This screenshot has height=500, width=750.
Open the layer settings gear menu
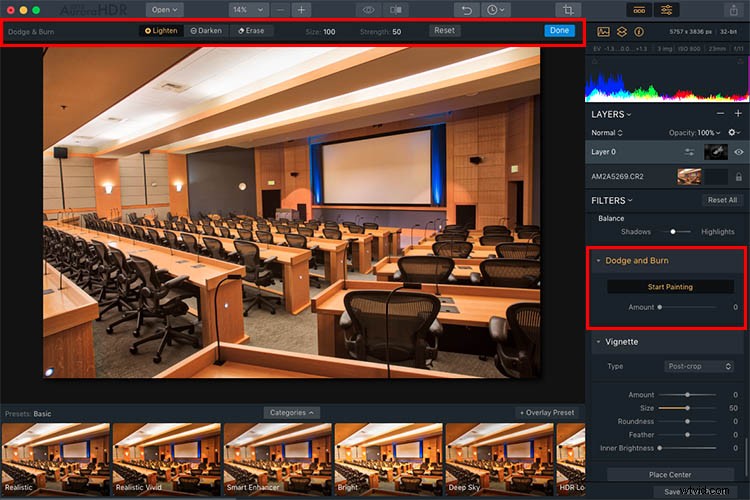(734, 133)
